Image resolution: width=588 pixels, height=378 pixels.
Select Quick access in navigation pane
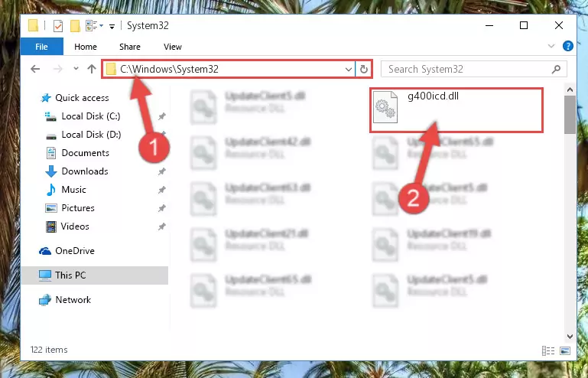click(x=82, y=98)
